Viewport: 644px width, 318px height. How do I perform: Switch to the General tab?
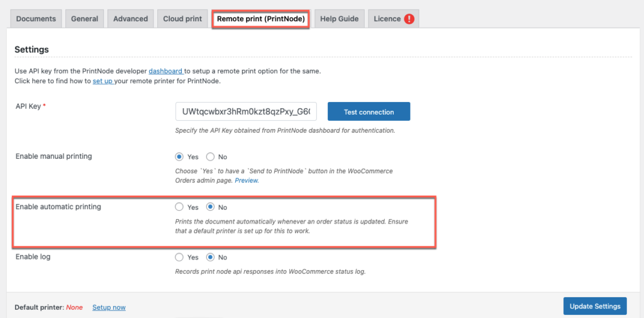pos(85,19)
